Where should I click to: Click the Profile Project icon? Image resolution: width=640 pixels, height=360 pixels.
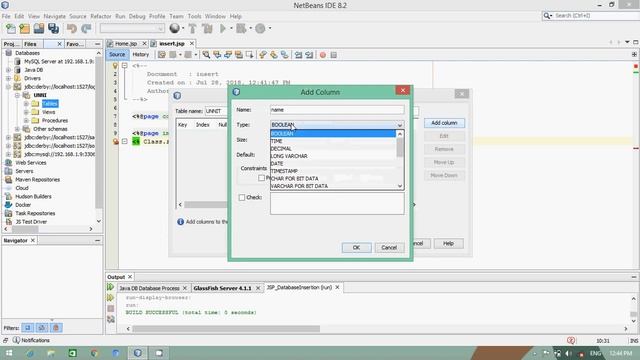pos(260,28)
